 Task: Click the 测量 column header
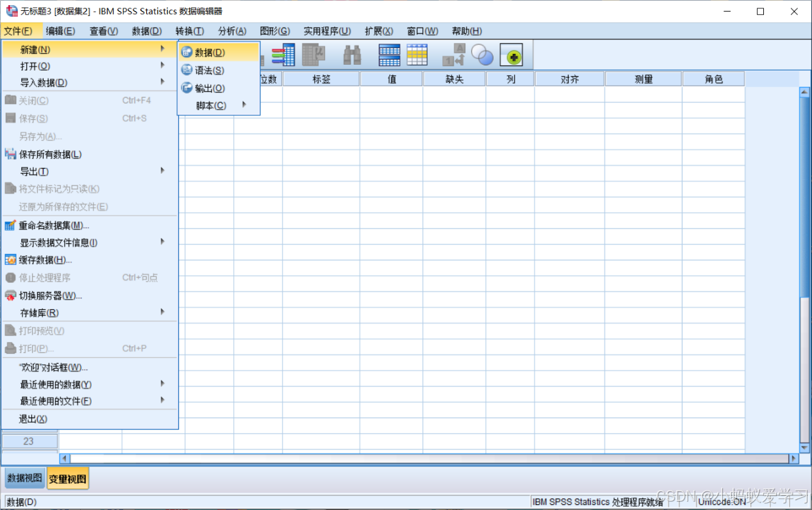pos(643,79)
